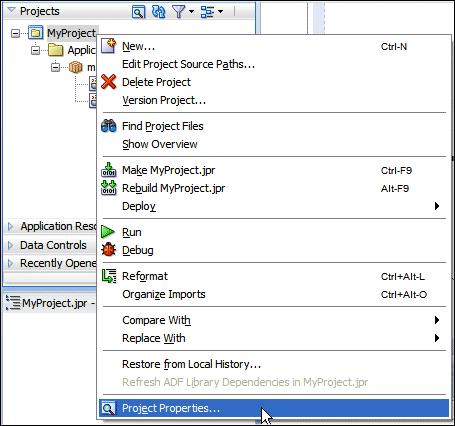This screenshot has width=455, height=426.
Task: Click the ladybug Debug icon
Action: (108, 250)
